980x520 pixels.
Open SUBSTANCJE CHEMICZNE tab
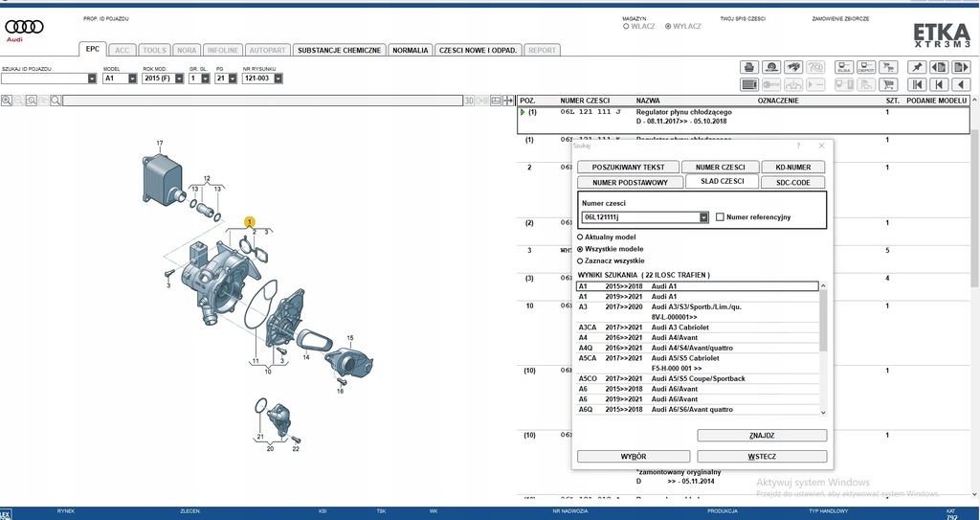tap(340, 50)
